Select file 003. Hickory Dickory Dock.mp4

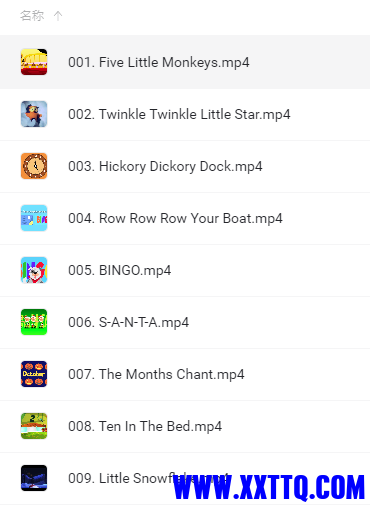pos(165,166)
